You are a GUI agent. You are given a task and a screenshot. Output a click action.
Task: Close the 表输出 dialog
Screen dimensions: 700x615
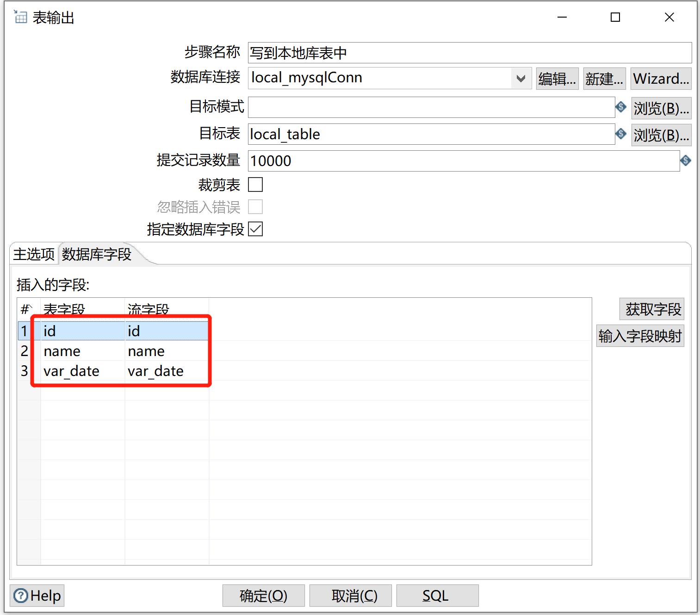tap(669, 17)
